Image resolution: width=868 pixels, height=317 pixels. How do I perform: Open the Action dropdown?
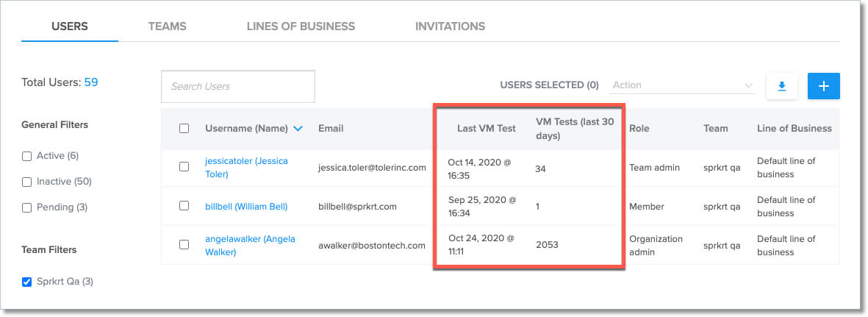tap(683, 85)
